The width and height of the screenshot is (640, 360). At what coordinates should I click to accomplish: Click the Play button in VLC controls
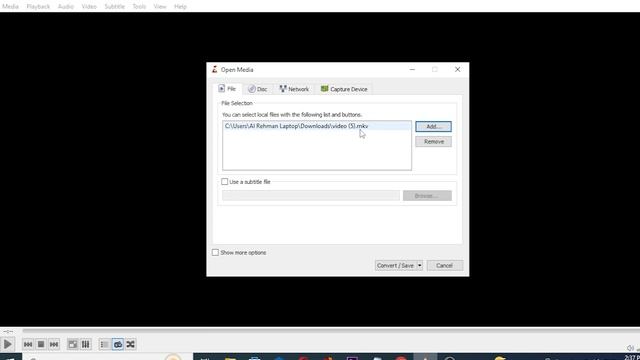7,344
